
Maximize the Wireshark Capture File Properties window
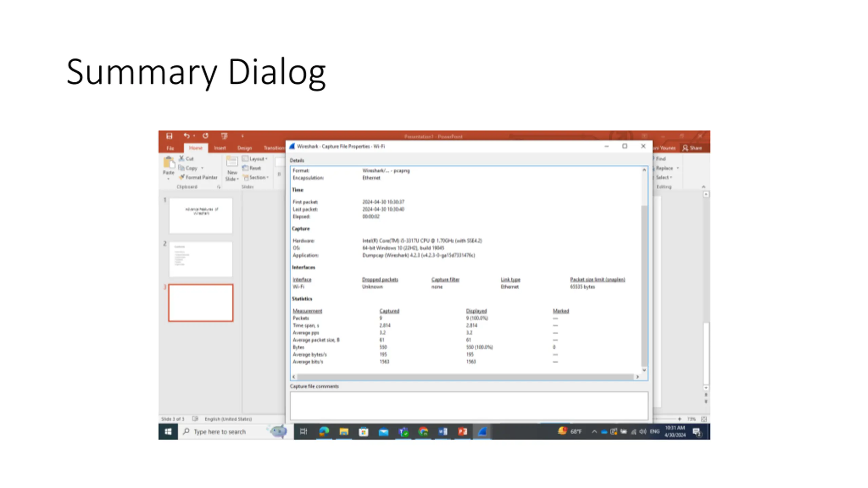point(625,146)
